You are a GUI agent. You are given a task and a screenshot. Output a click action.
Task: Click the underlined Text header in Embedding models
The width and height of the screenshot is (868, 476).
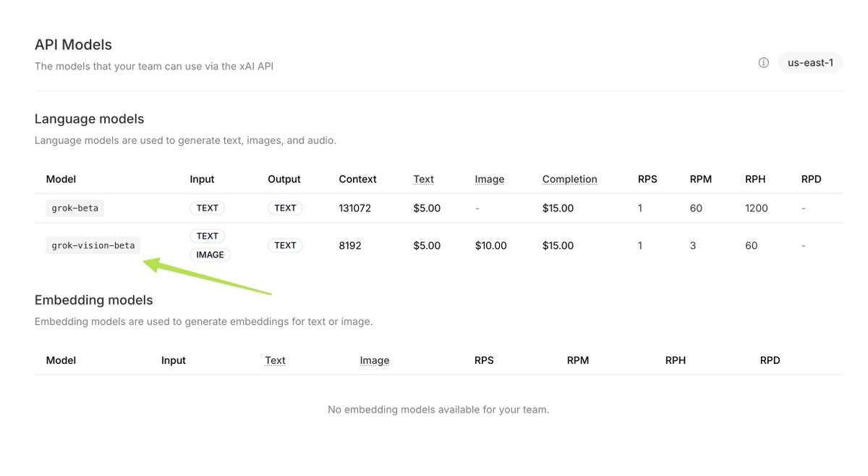point(276,360)
